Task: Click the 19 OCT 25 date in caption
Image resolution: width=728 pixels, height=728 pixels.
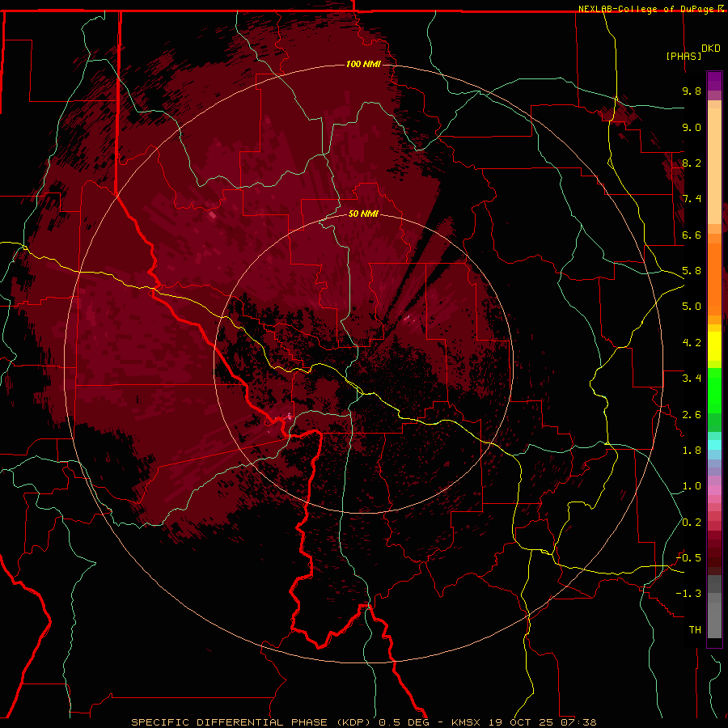Action: tap(520, 722)
